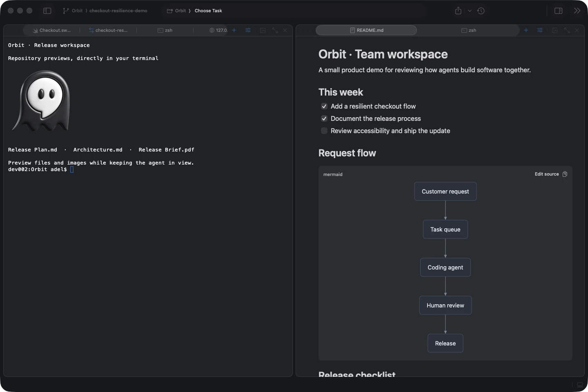588x392 pixels.
Task: Click "Architecture.md" in the terminal
Action: (x=98, y=150)
